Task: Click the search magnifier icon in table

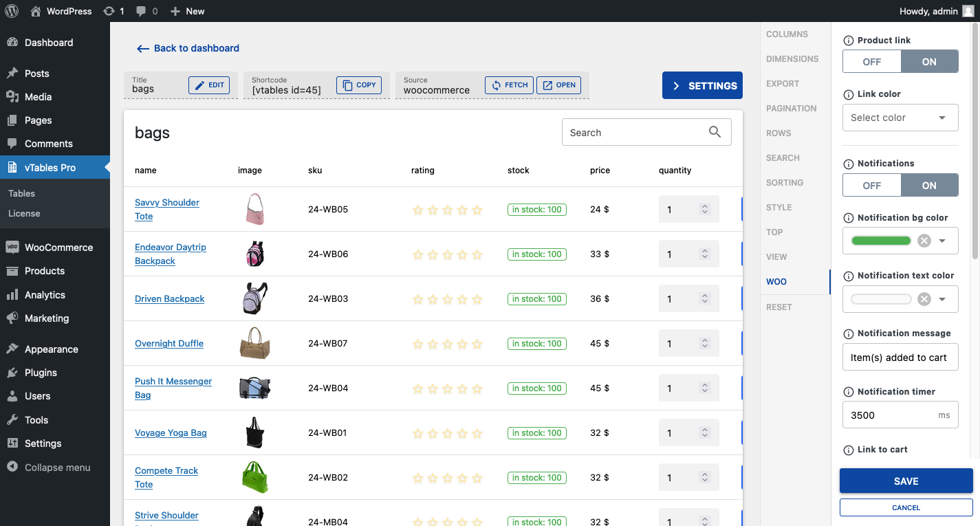Action: pyautogui.click(x=715, y=132)
